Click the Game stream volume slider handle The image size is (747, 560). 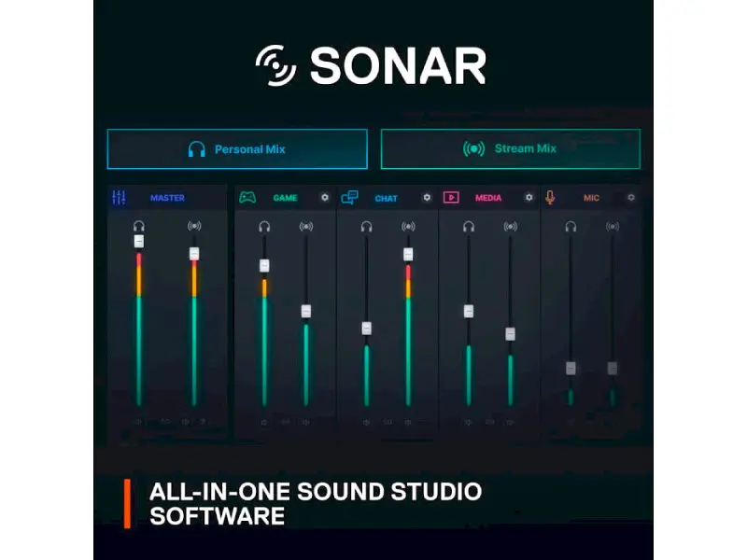pos(306,312)
